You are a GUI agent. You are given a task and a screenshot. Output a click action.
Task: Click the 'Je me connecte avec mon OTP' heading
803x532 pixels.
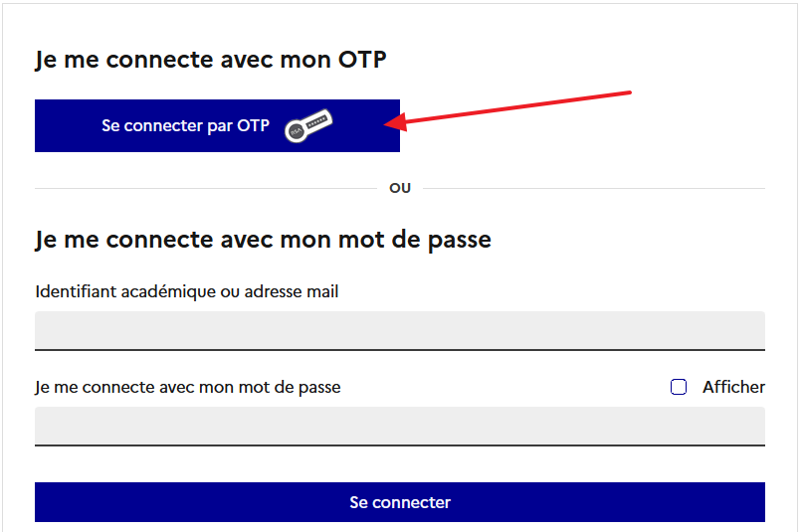pos(211,60)
